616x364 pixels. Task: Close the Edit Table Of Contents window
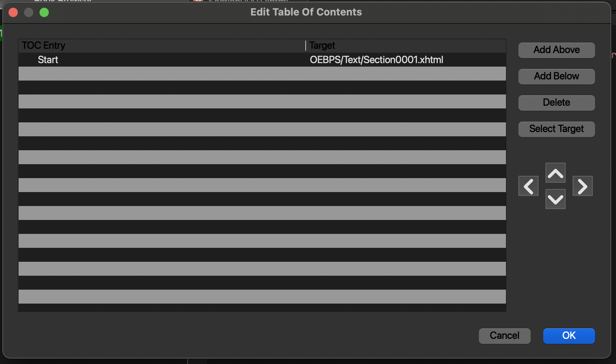click(x=13, y=12)
